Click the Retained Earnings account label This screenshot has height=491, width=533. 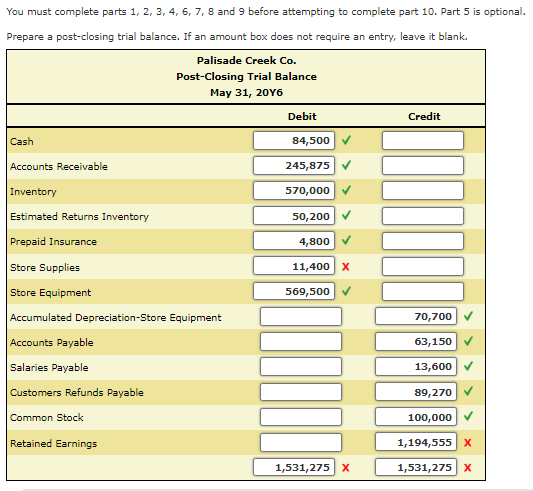(x=53, y=443)
